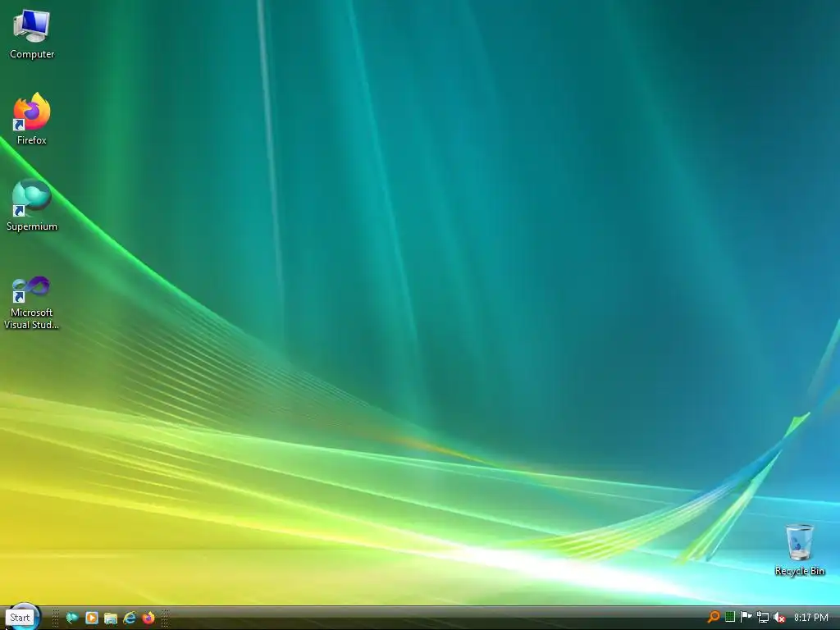
Task: Select the Computer desktop icon
Action: 32,34
